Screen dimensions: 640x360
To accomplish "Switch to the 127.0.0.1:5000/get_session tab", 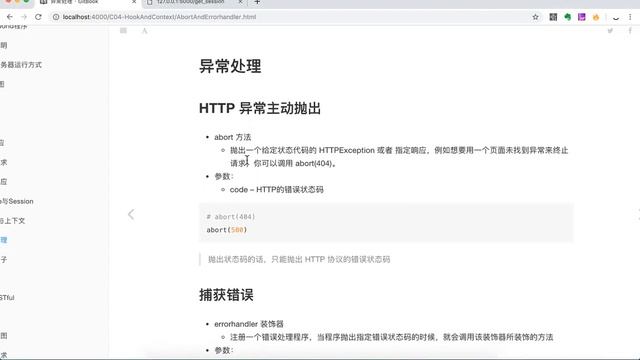I will click(x=191, y=2).
